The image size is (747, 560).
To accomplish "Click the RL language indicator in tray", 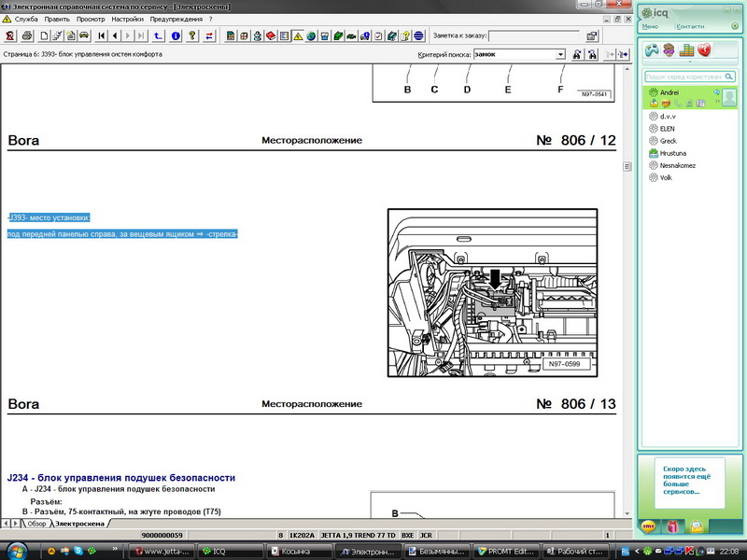I will coord(626,551).
